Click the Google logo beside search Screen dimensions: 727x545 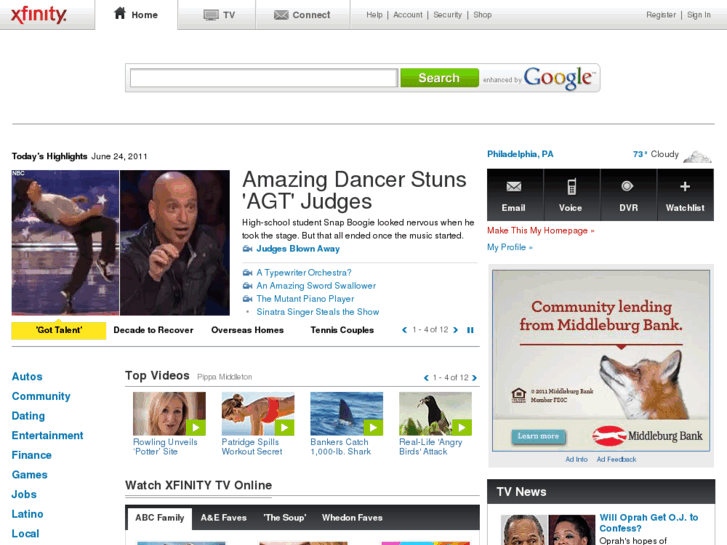click(558, 78)
